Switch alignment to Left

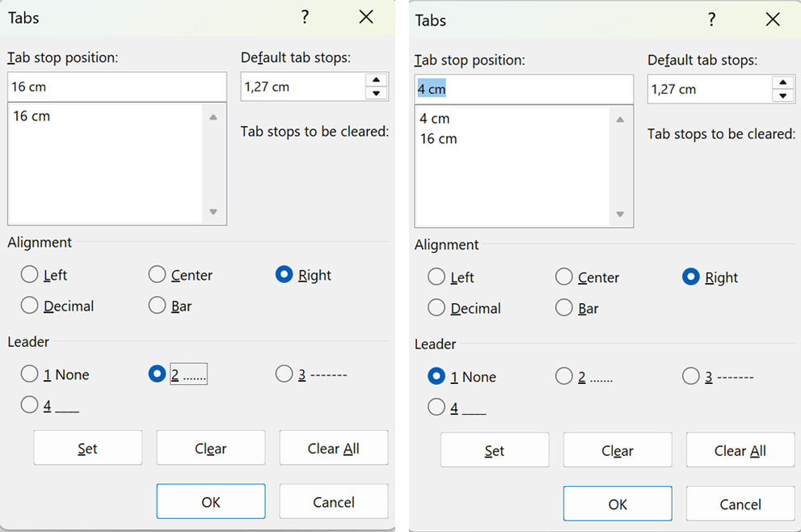click(x=29, y=275)
